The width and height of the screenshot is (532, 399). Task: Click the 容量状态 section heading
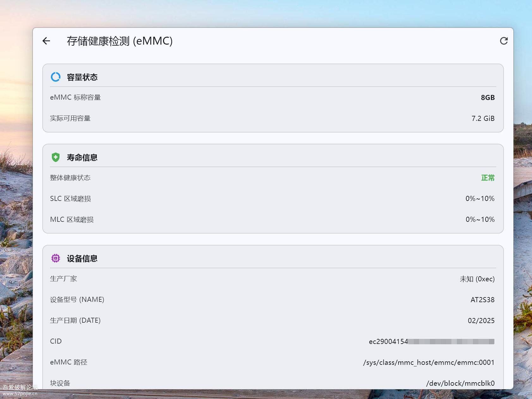[82, 77]
